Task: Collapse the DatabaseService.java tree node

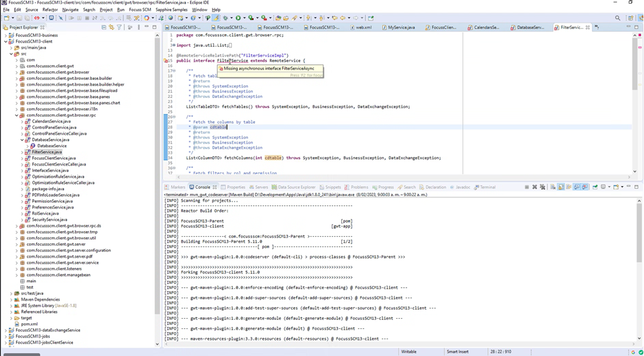Action: click(x=22, y=140)
